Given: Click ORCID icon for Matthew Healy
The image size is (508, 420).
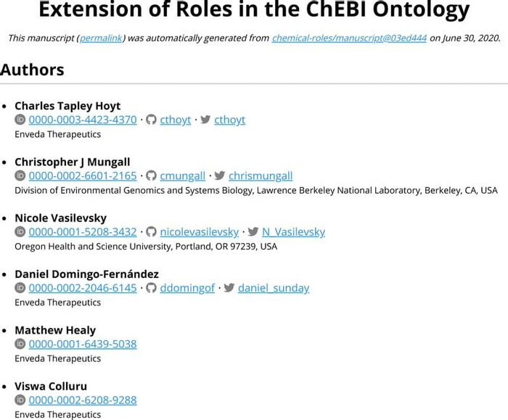Looking at the screenshot, I should click(20, 344).
